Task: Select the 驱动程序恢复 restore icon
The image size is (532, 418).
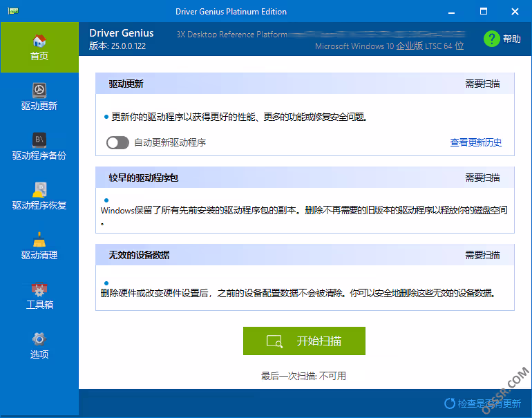Action: [x=39, y=190]
